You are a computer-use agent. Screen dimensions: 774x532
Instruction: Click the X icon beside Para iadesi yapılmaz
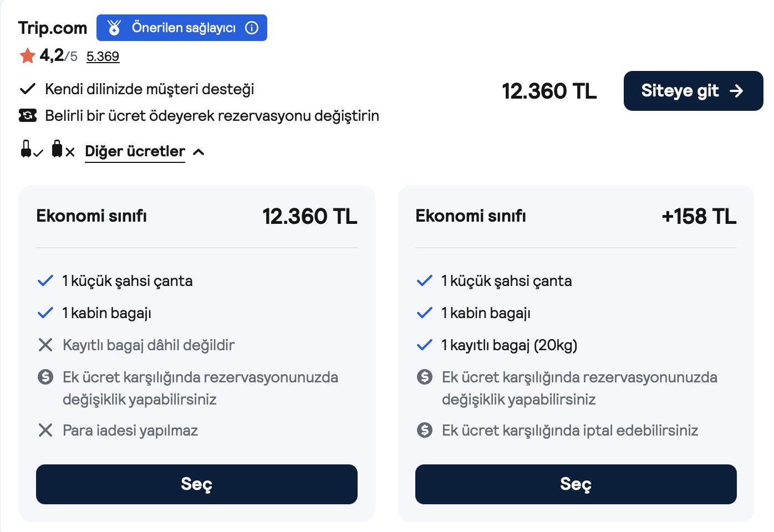tap(45, 430)
